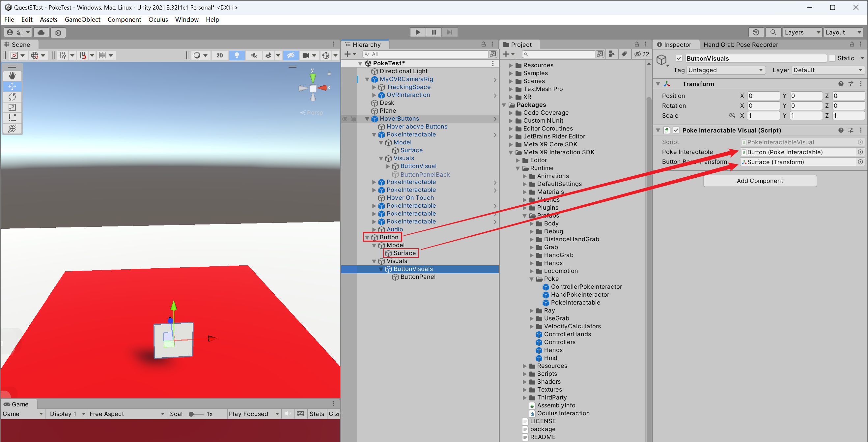
Task: Open the GameObject menu
Action: click(x=82, y=19)
